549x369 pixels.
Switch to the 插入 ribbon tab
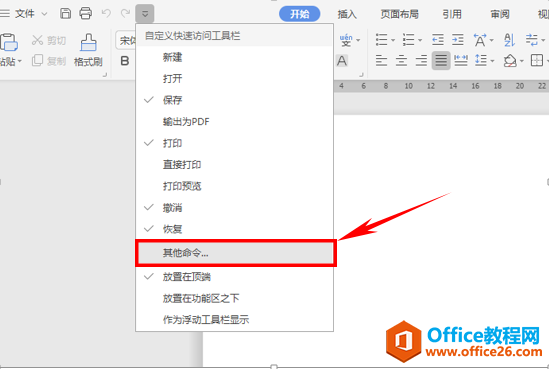(347, 14)
